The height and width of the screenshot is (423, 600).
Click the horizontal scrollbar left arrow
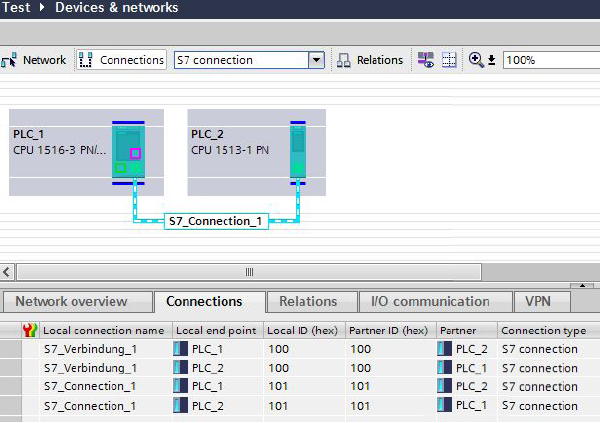7,272
